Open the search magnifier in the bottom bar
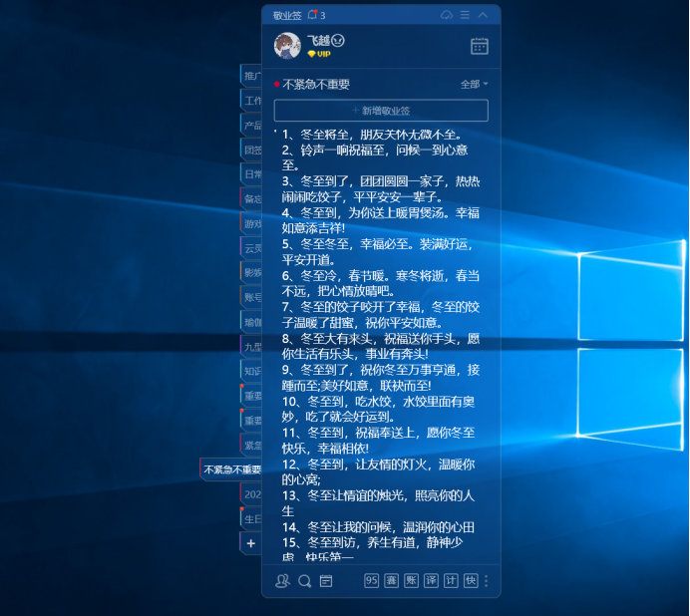 (x=304, y=581)
